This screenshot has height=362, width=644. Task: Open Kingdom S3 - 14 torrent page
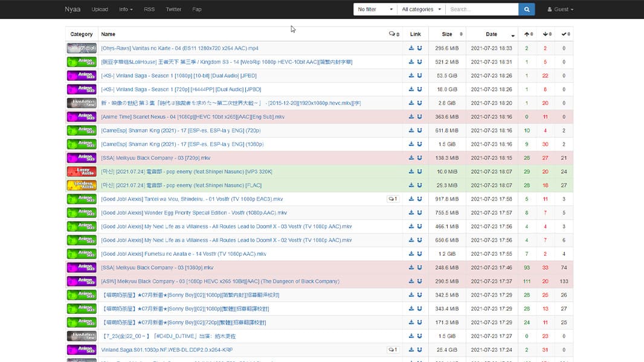coord(227,62)
